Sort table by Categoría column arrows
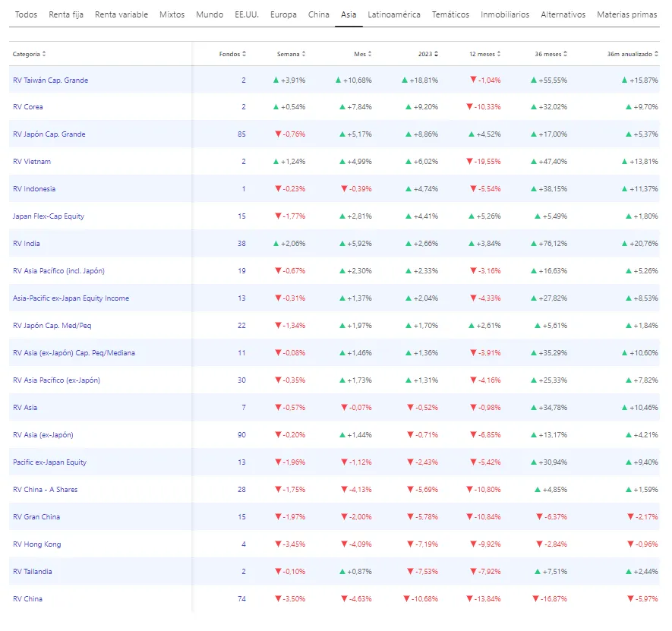This screenshot has height=631, width=672. coord(44,54)
